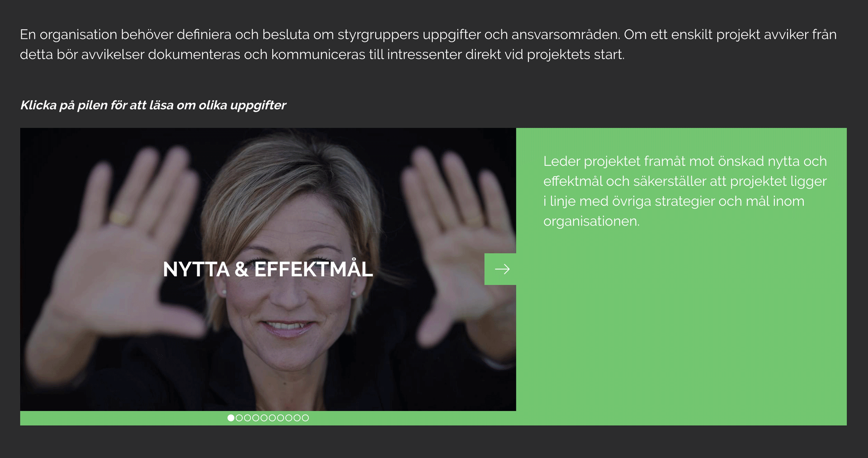This screenshot has width=868, height=458.
Task: Choose the eighth slide indicator dot
Action: 288,418
